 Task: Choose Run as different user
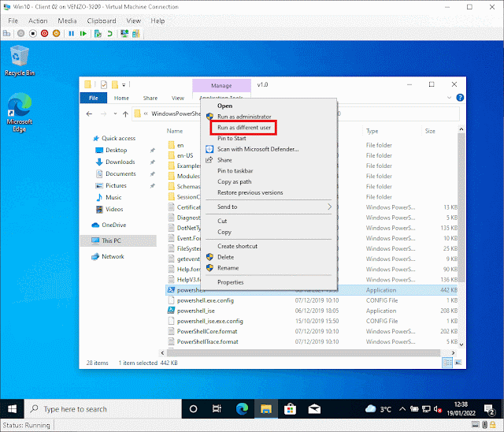point(243,128)
